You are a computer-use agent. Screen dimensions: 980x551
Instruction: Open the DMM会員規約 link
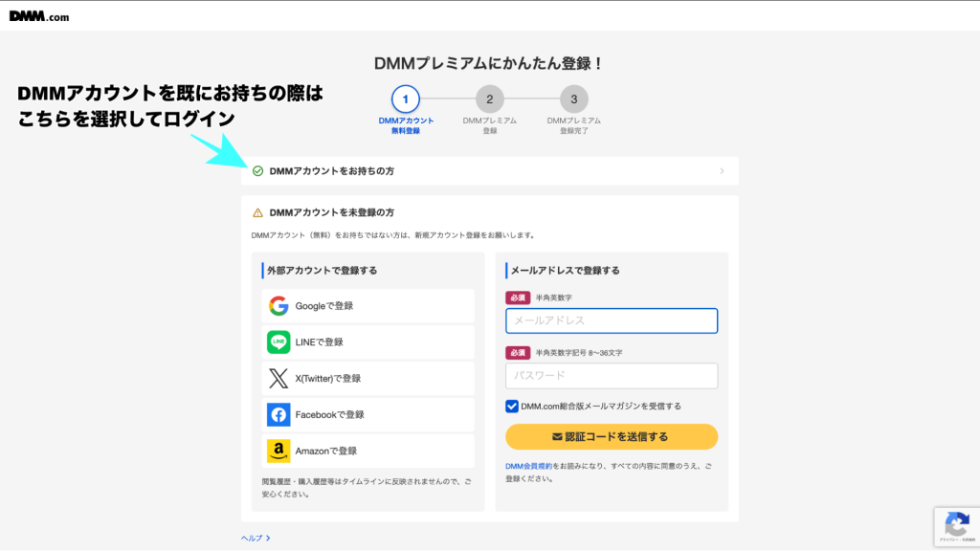[x=526, y=467]
